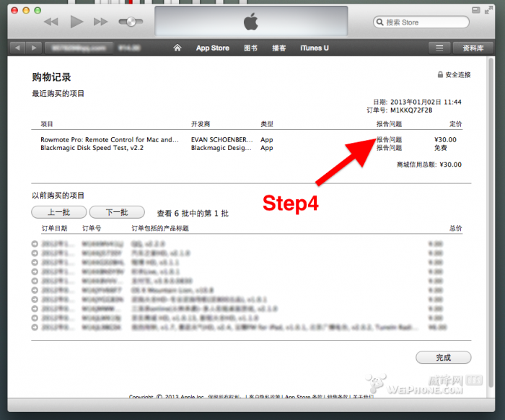
Task: Click the iTunes Store home icon
Action: (x=177, y=48)
